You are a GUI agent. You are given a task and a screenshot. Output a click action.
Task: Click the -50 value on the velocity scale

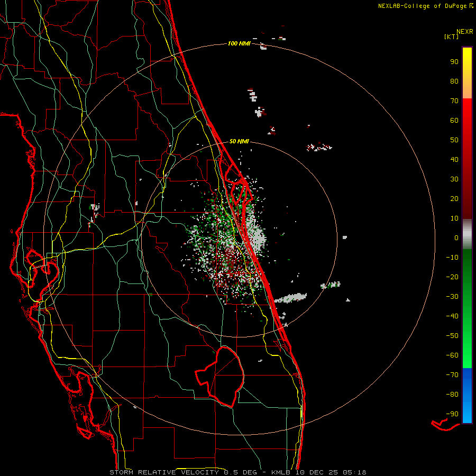[x=452, y=336]
